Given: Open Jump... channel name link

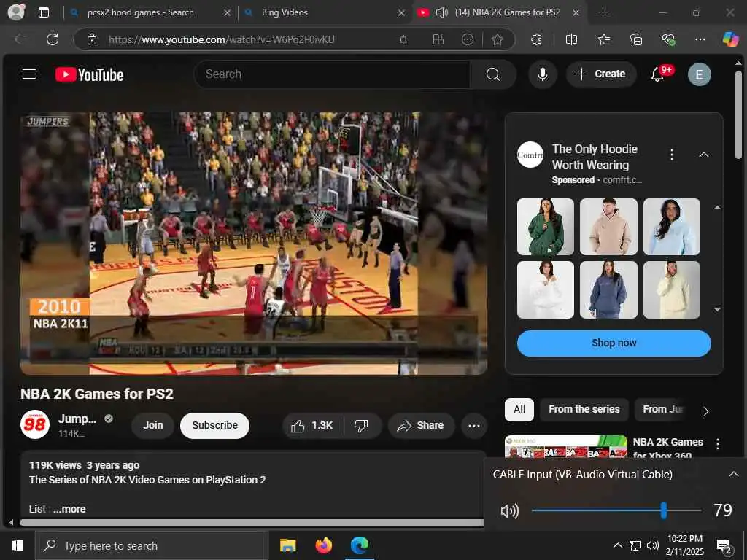Looking at the screenshot, I should pos(77,419).
